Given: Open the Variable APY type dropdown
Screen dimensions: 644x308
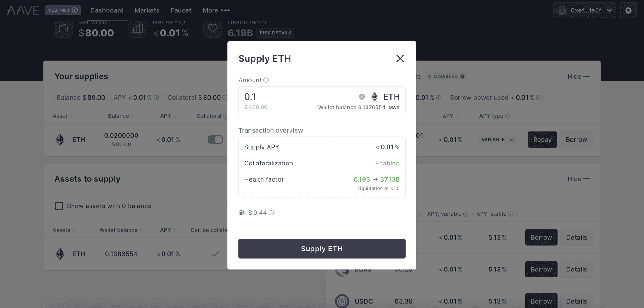Looking at the screenshot, I should 498,140.
